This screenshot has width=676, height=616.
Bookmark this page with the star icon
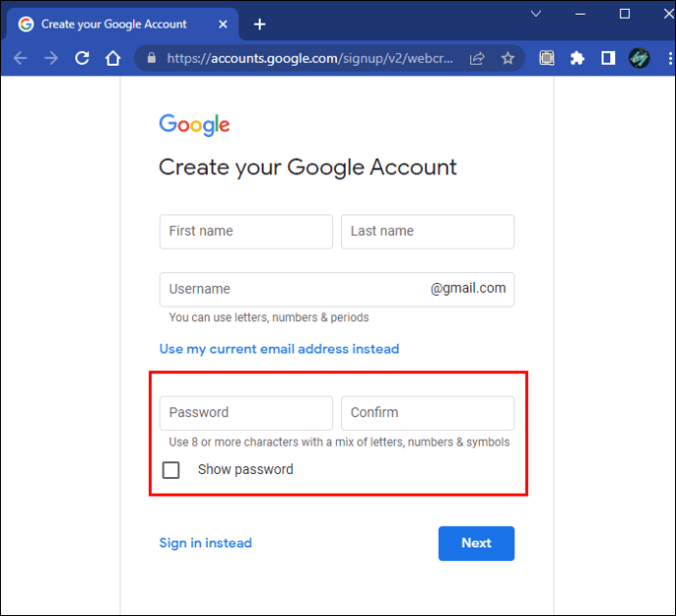[507, 59]
